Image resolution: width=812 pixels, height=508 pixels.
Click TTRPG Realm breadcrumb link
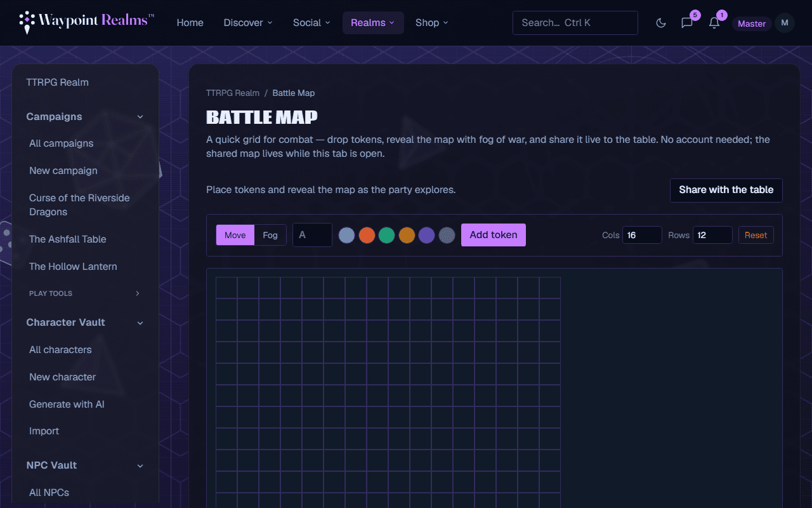[233, 93]
